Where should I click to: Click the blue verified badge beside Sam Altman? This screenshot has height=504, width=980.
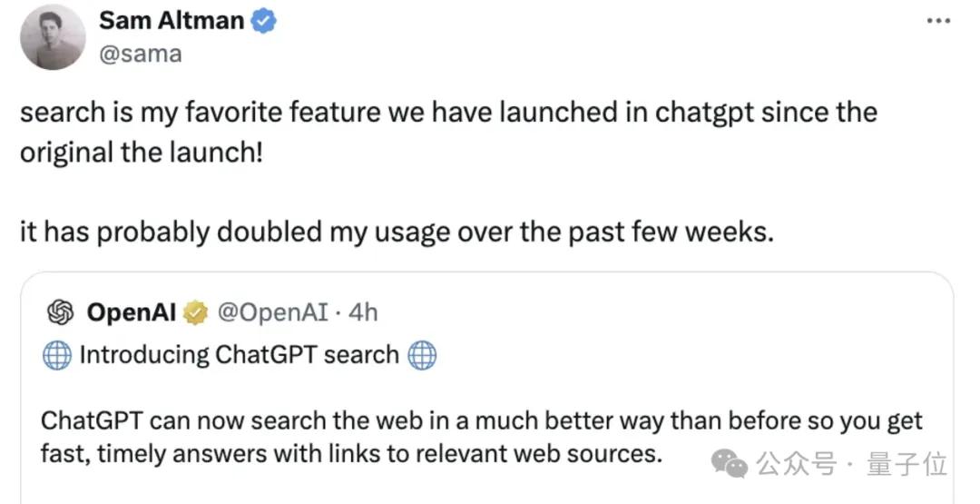[264, 22]
